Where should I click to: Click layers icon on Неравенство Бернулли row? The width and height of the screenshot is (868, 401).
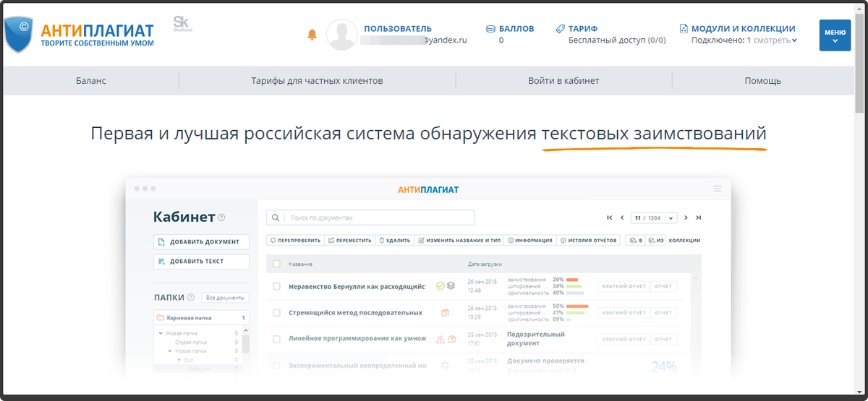point(451,286)
